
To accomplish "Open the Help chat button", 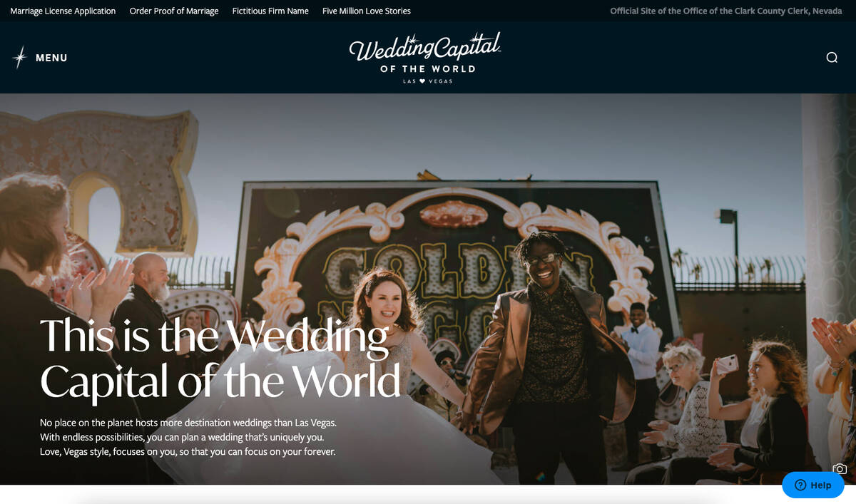I will click(x=813, y=485).
